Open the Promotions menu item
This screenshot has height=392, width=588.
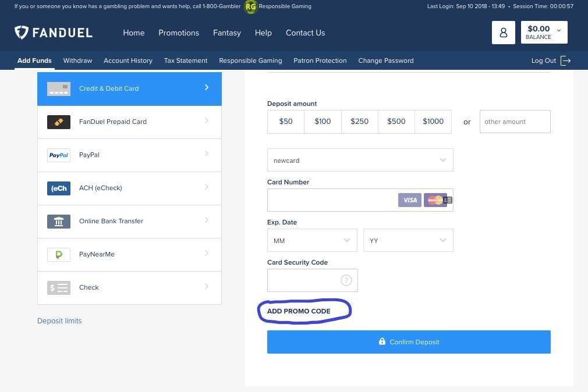(179, 33)
